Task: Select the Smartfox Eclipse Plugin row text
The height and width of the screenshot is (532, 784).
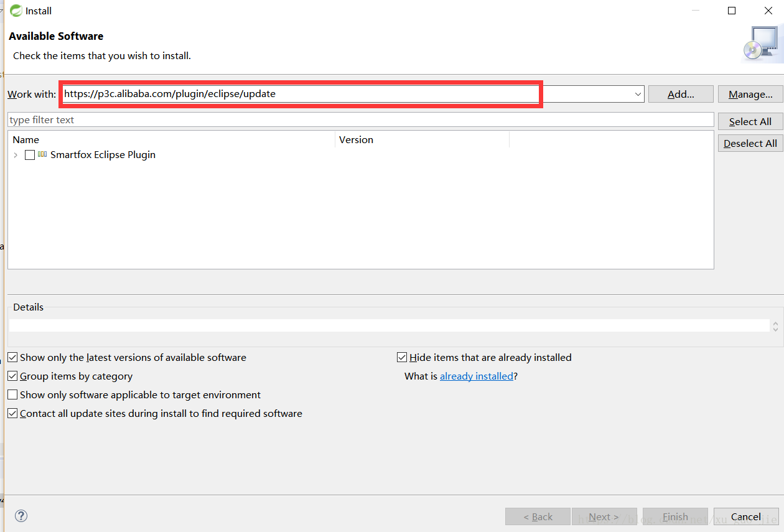Action: pyautogui.click(x=103, y=155)
